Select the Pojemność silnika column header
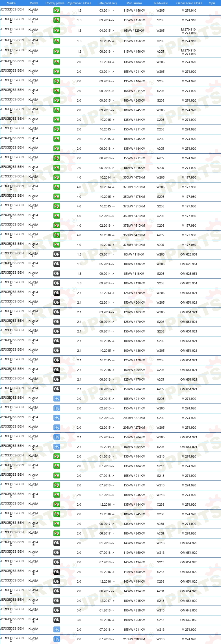The height and width of the screenshot is (644, 221). click(79, 3)
